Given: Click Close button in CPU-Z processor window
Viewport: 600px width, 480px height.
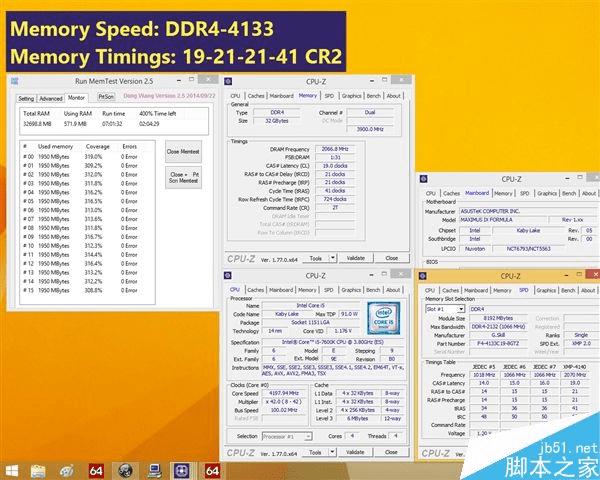Looking at the screenshot, I should click(x=391, y=452).
